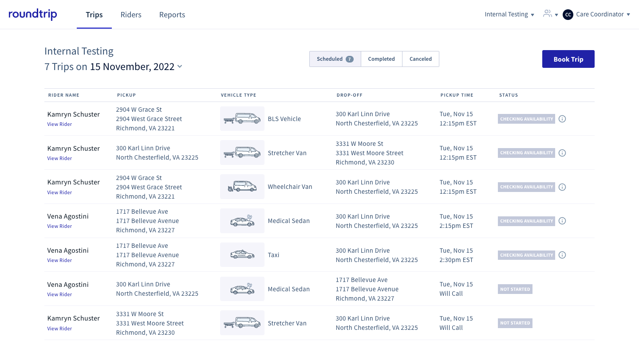Click Stretcher Van icon for Karl Linn pickup
This screenshot has height=364, width=639.
(242, 153)
